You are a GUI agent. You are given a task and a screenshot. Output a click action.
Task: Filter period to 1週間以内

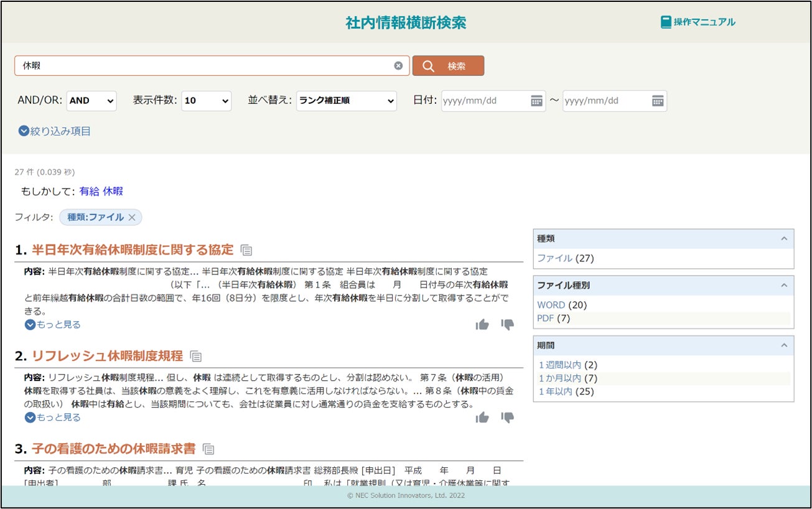tap(560, 365)
